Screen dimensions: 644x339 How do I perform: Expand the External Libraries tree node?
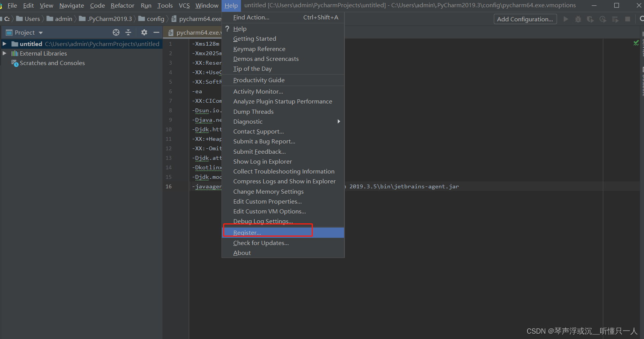pos(5,54)
